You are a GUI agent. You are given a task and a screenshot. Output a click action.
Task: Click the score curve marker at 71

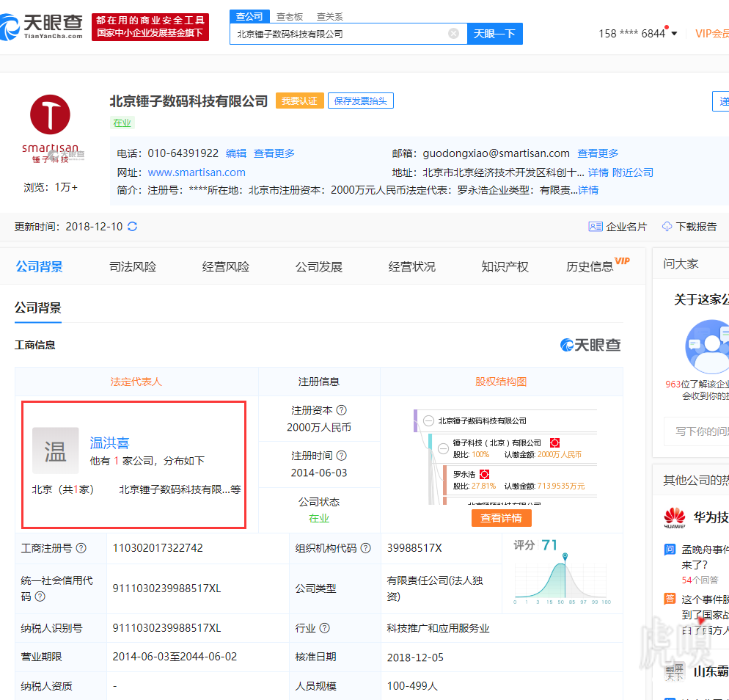coord(565,556)
